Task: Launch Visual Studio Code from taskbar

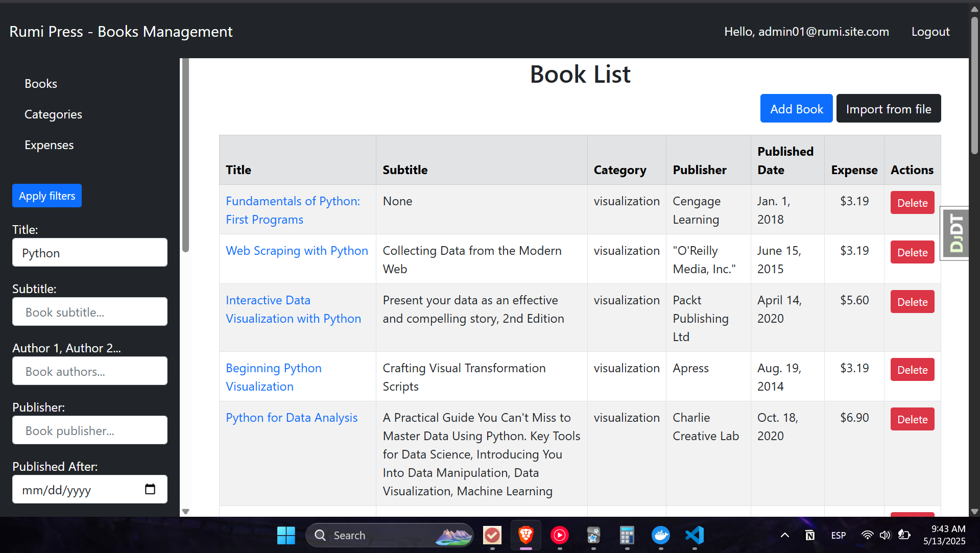Action: tap(695, 535)
